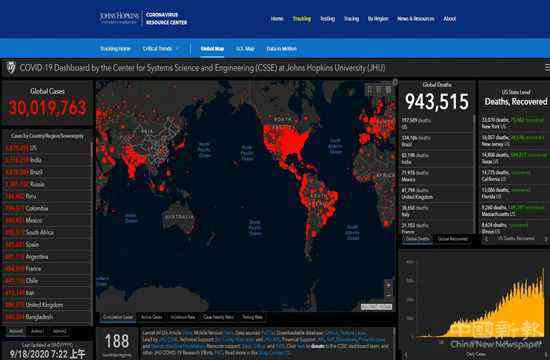This screenshot has width=550, height=360.
Task: Go to previous US state level panel arrow
Action: [x=486, y=239]
